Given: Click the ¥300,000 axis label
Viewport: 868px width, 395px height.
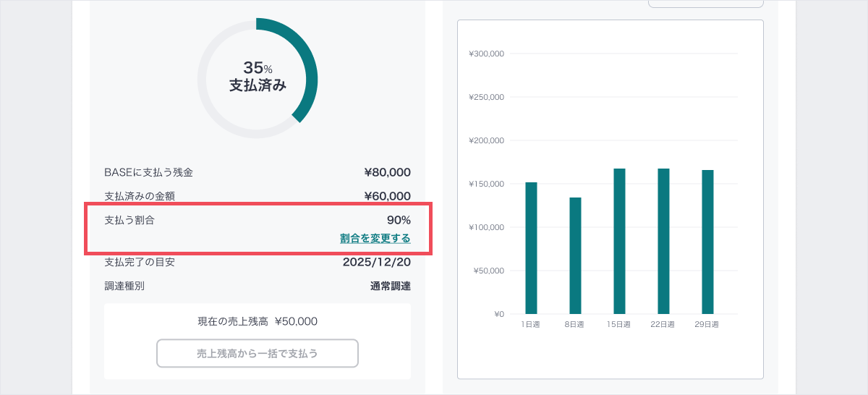Looking at the screenshot, I should [x=486, y=54].
